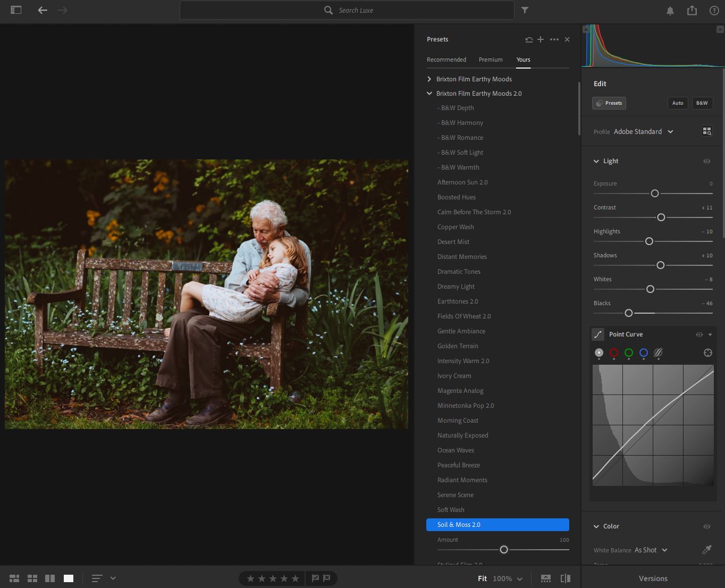Click the share/export icon
Viewport: 725px width, 588px height.
pyautogui.click(x=692, y=11)
